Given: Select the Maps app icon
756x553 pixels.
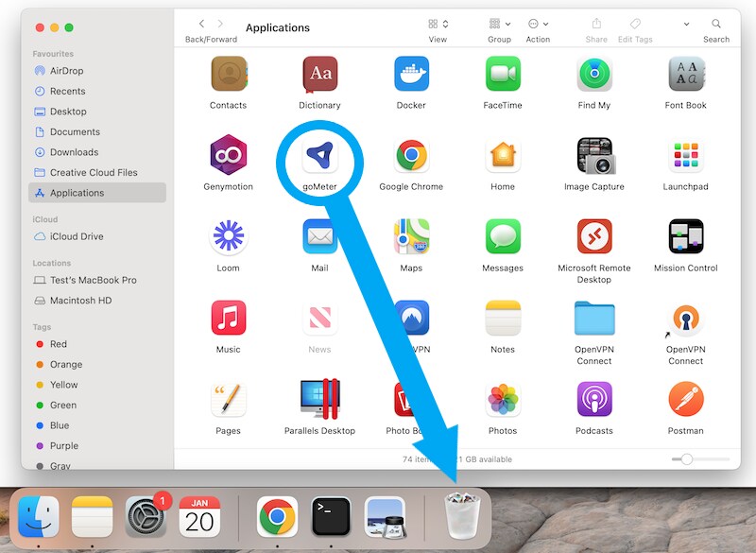Looking at the screenshot, I should coord(411,236).
